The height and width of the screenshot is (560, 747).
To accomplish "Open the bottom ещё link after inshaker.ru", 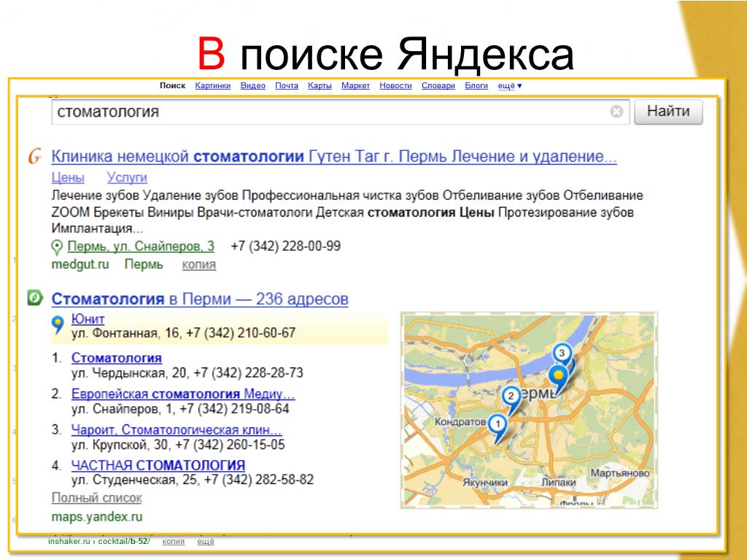I will pyautogui.click(x=206, y=542).
